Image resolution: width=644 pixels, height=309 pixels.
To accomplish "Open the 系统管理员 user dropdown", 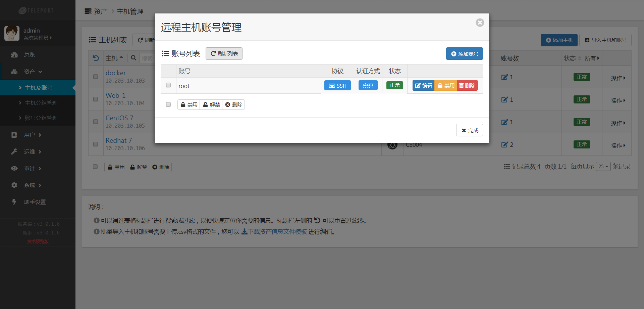I will pos(38,38).
